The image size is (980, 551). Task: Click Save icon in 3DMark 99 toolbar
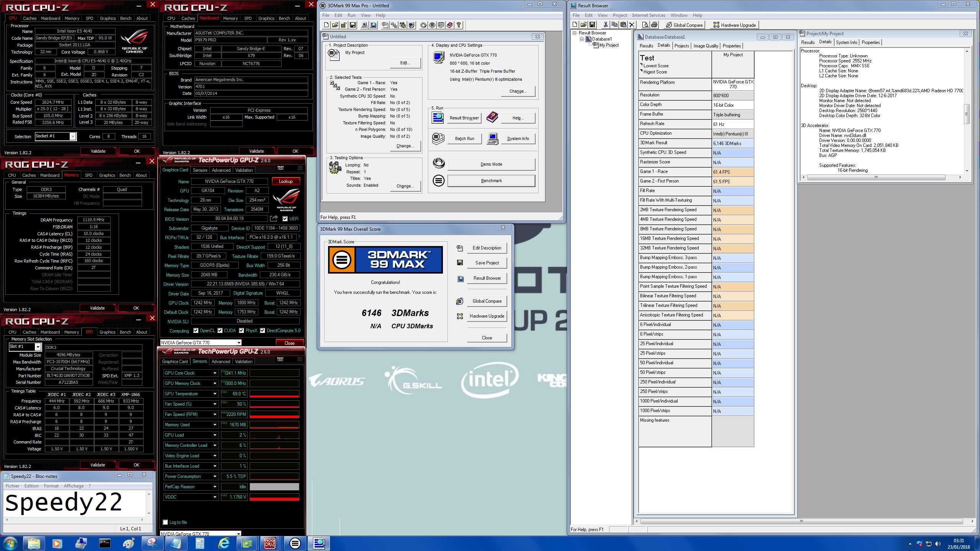(353, 25)
